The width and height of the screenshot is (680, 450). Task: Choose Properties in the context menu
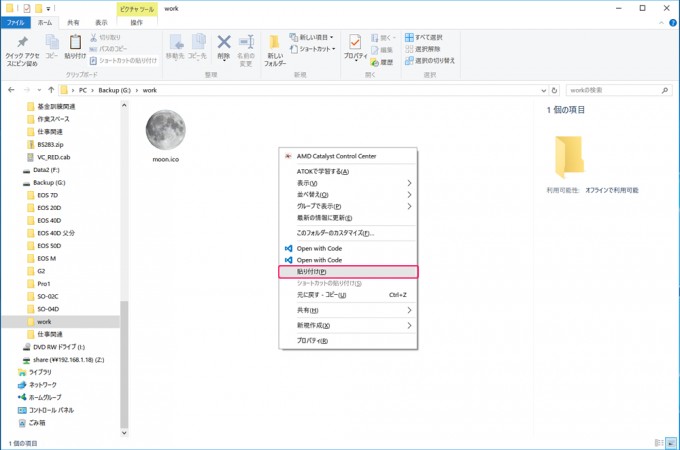click(348, 341)
